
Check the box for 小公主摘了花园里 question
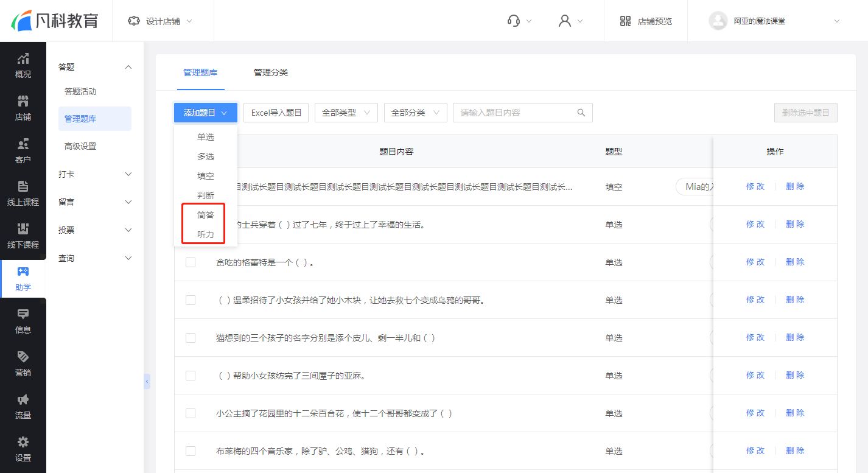[x=191, y=413]
